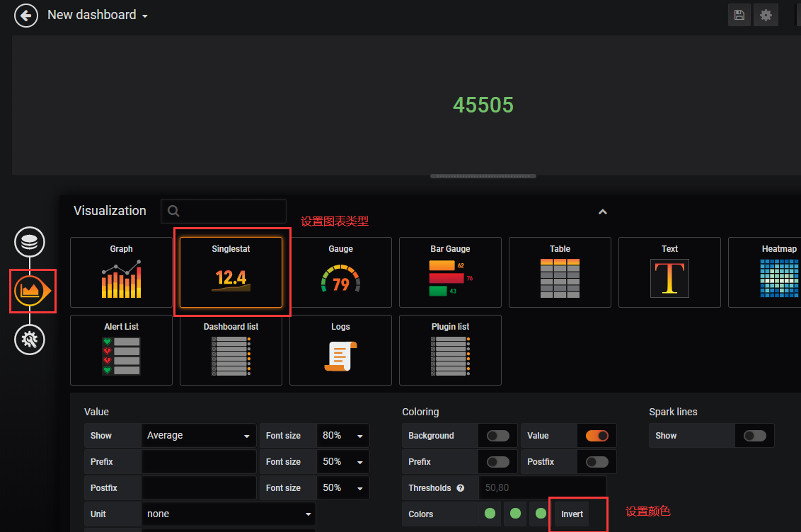
Task: Toggle Value coloring switch
Action: click(x=597, y=436)
